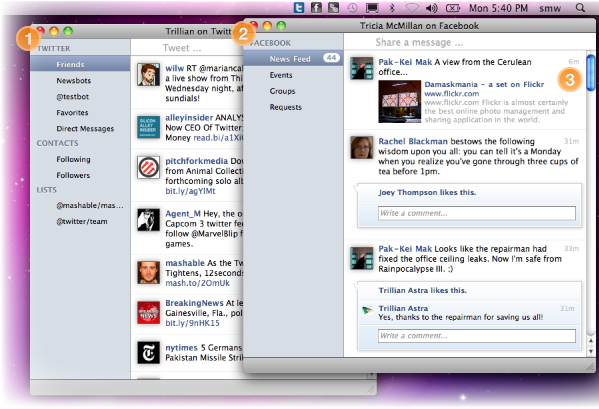Click wilw username in Twitter feed

[175, 68]
